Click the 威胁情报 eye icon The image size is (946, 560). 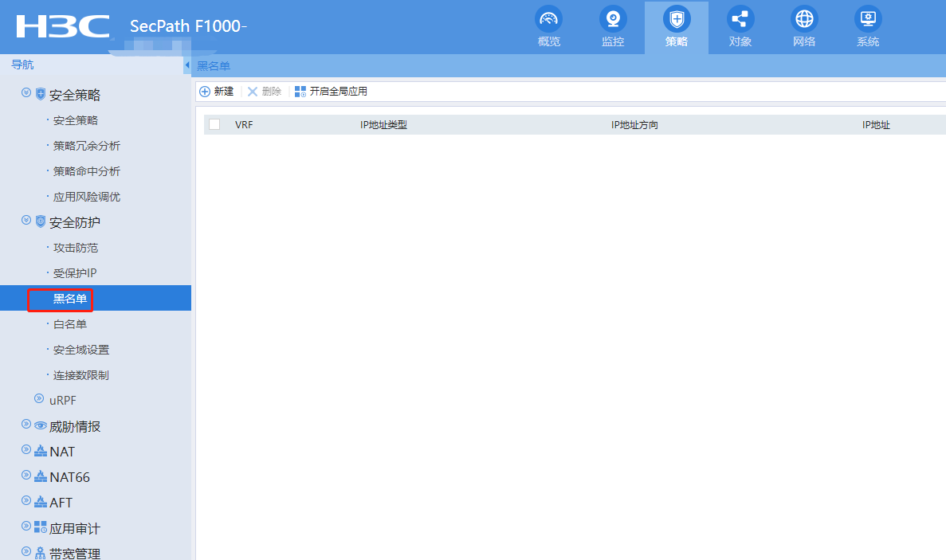(x=41, y=425)
